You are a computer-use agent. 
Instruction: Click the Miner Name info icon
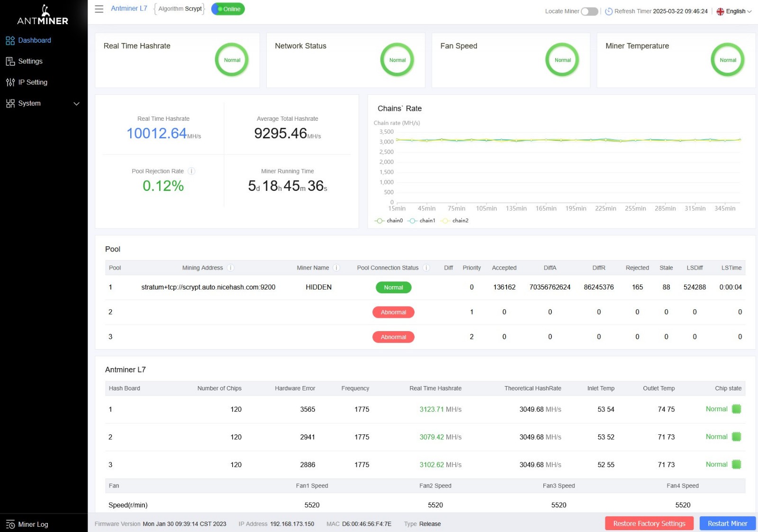coord(336,268)
